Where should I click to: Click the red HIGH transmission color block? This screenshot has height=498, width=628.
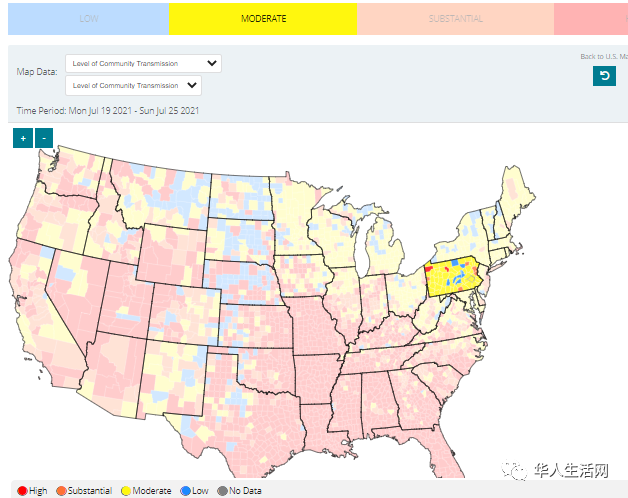point(591,19)
